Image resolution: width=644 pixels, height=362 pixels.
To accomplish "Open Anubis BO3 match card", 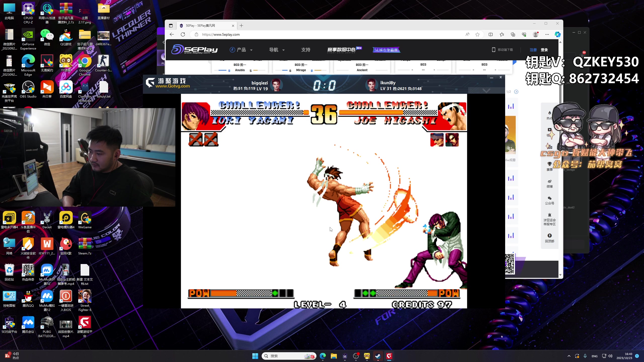I will (x=239, y=67).
